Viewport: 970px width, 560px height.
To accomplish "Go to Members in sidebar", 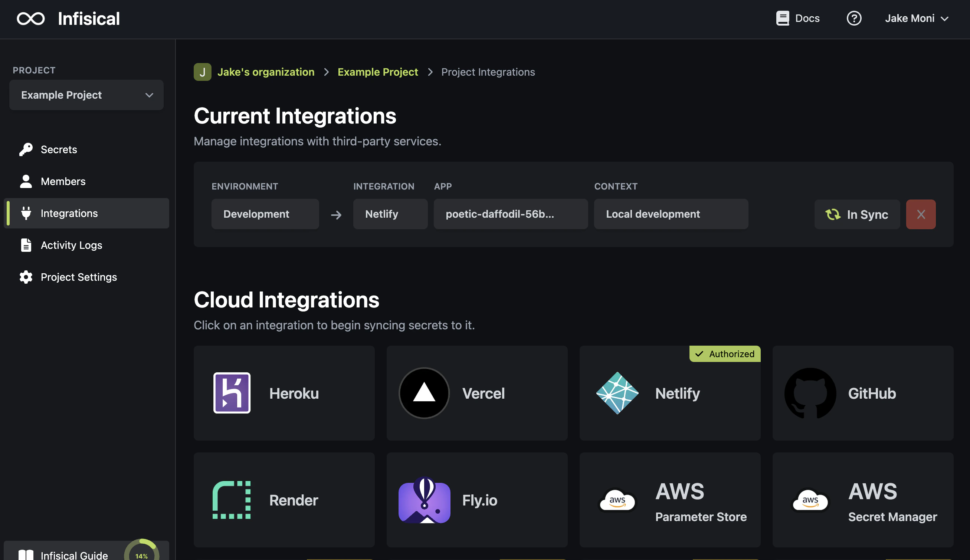I will pyautogui.click(x=86, y=181).
